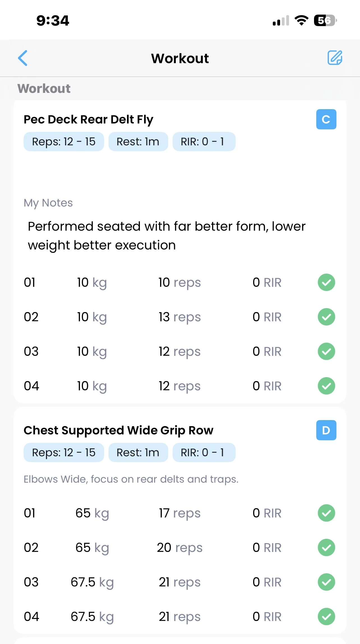Change 13 reps value in Pec Deck set 02

[x=179, y=317]
